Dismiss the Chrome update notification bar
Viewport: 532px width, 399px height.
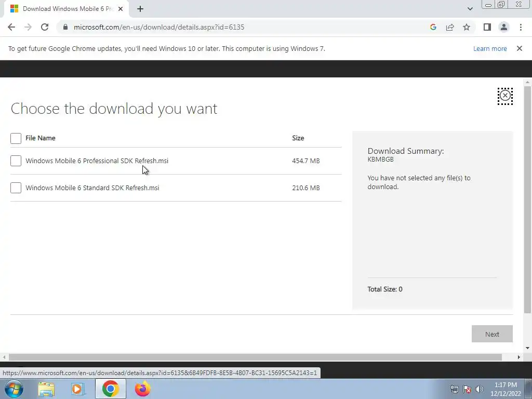(x=519, y=48)
